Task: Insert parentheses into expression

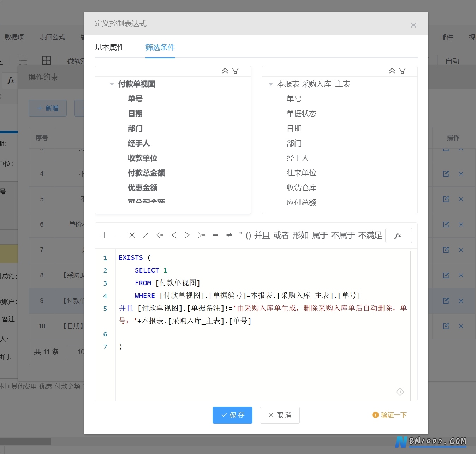Action: pos(249,235)
